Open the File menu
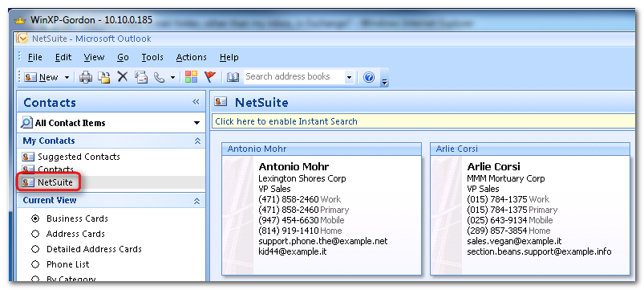This screenshot has height=290, width=644. tap(35, 57)
